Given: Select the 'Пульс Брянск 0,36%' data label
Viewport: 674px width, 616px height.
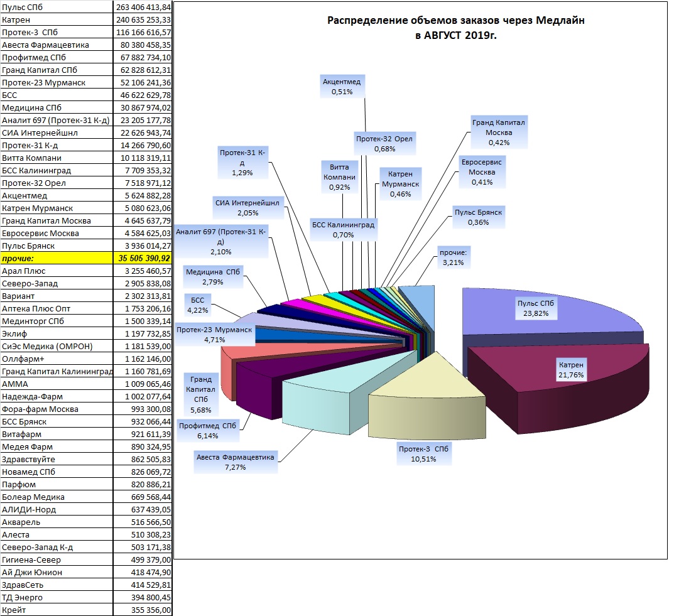Looking at the screenshot, I should point(479,217).
